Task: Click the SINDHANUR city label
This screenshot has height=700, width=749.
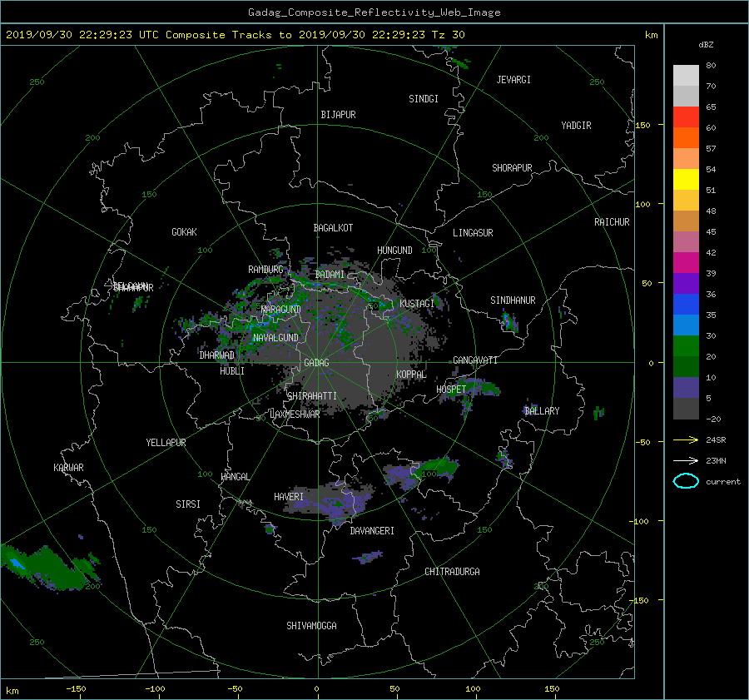Action: [x=513, y=300]
